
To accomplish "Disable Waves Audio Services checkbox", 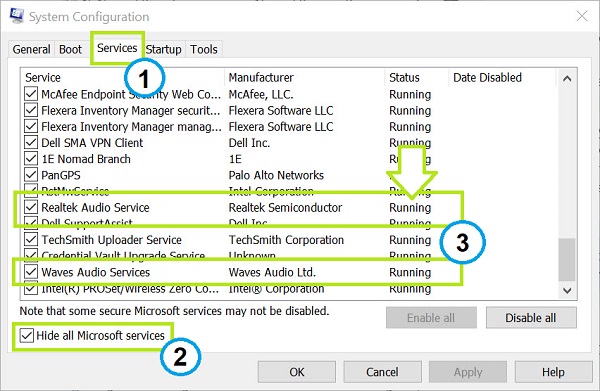I will tap(31, 272).
